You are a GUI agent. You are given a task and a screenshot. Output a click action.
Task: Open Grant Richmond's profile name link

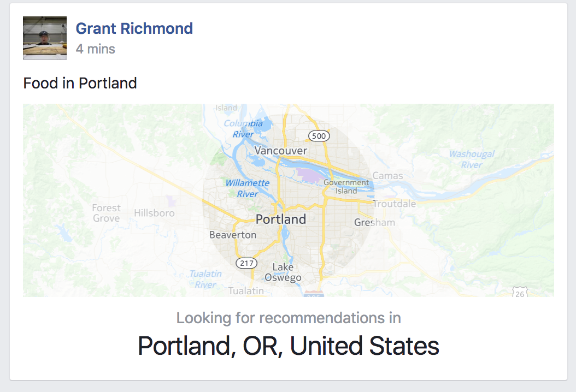134,28
